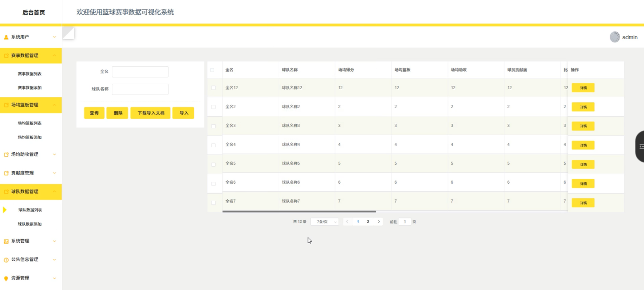This screenshot has height=290, width=644.
Task: Expand the 系统管理 menu chevron
Action: [x=55, y=241]
